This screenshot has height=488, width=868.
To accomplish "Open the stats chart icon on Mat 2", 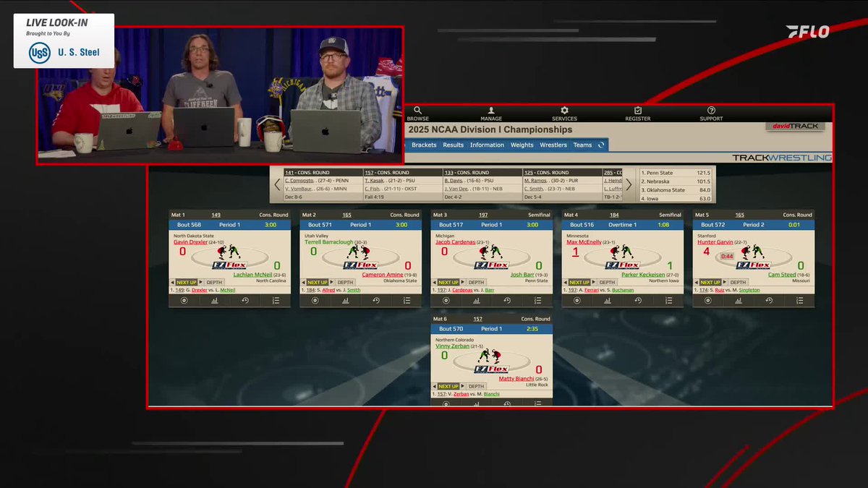I will tap(346, 301).
